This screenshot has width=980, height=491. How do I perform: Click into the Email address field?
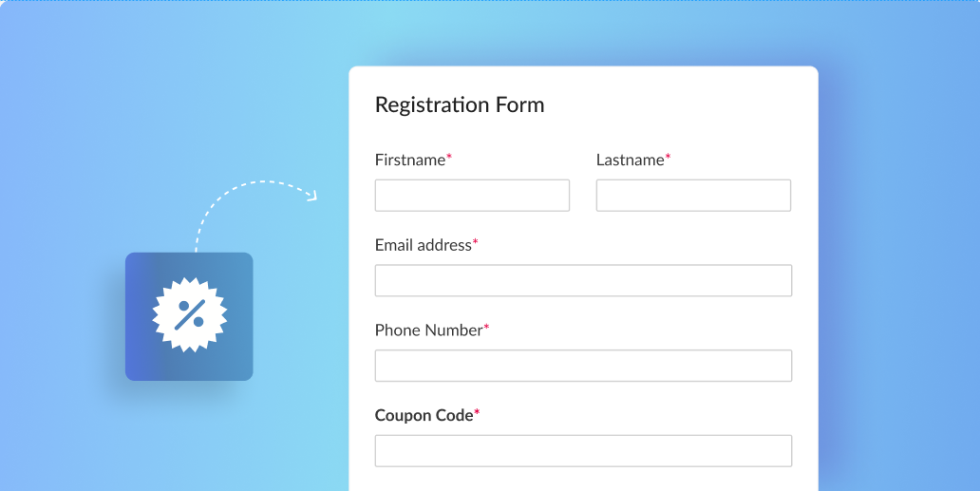point(583,281)
